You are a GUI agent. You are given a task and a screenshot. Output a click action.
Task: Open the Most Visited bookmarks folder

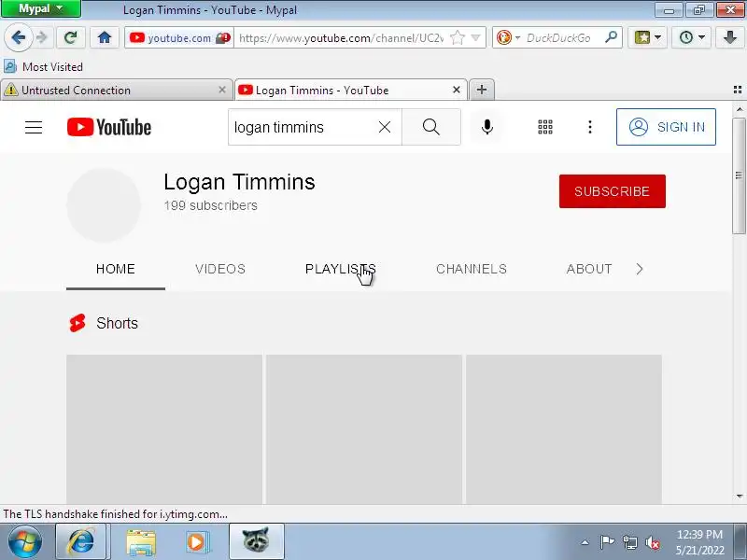(43, 66)
